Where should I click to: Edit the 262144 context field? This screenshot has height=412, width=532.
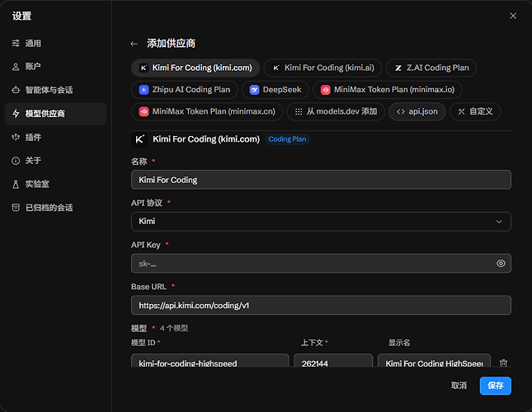pos(333,361)
